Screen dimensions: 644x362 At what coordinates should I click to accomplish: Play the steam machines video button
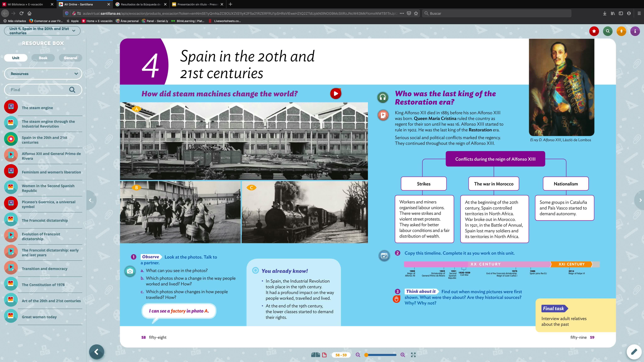tap(336, 94)
